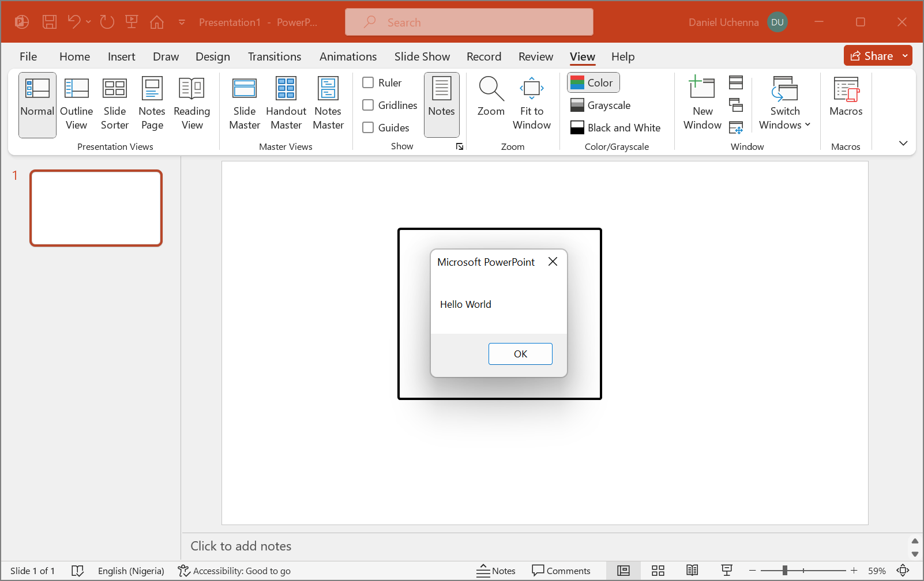Open the Transitions tab
The height and width of the screenshot is (581, 924).
(x=275, y=56)
